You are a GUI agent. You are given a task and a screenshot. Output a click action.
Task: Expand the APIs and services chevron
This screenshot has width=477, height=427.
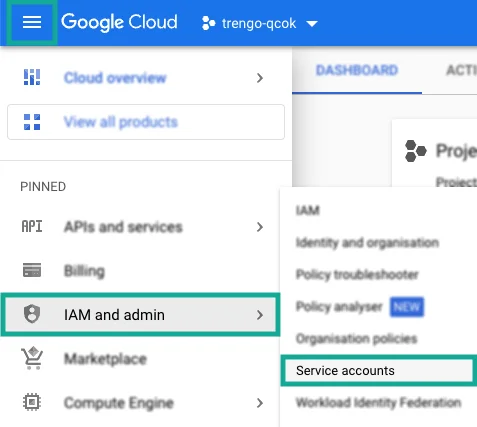(260, 227)
